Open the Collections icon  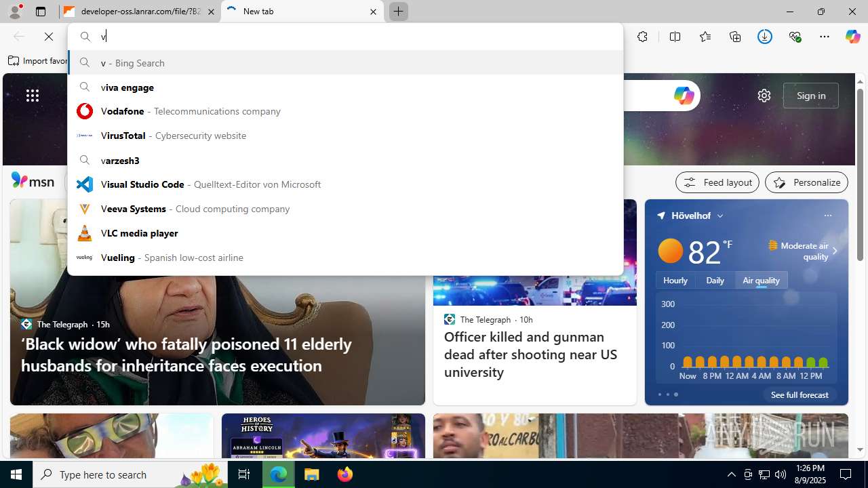(x=735, y=37)
